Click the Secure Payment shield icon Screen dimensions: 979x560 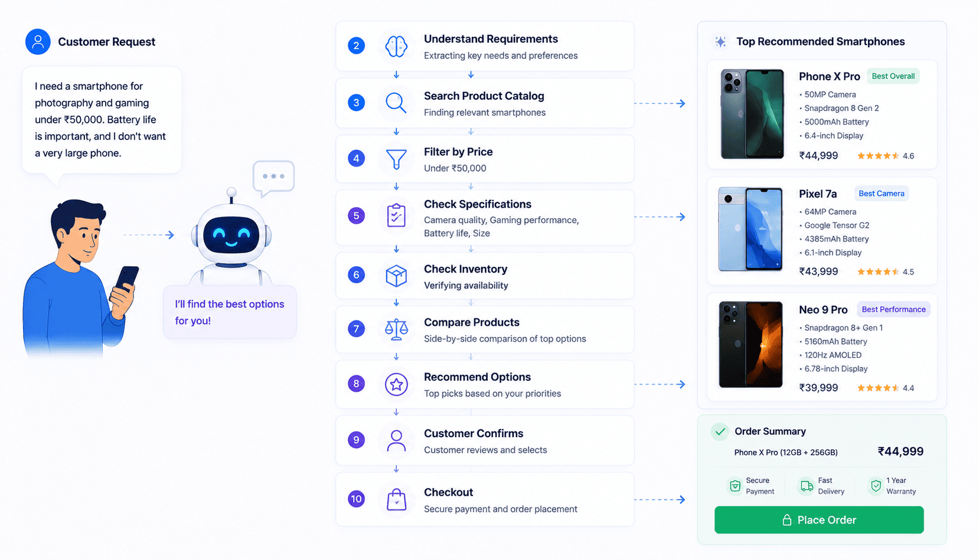pyautogui.click(x=735, y=486)
